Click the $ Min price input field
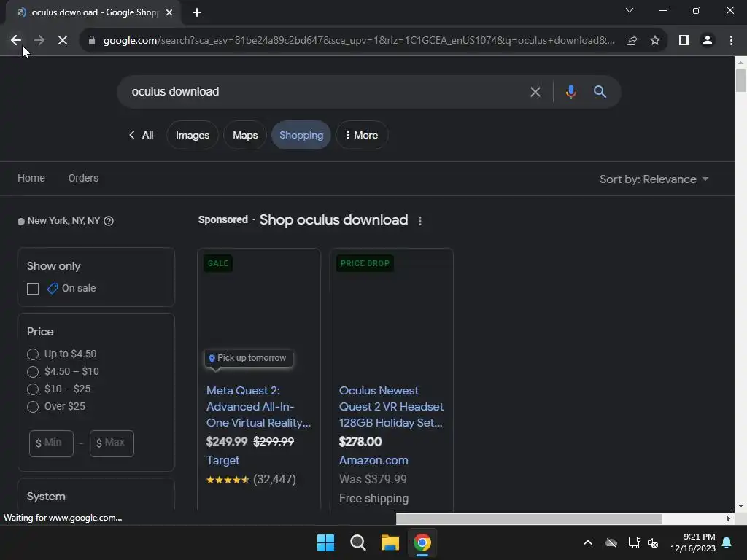 pos(52,443)
